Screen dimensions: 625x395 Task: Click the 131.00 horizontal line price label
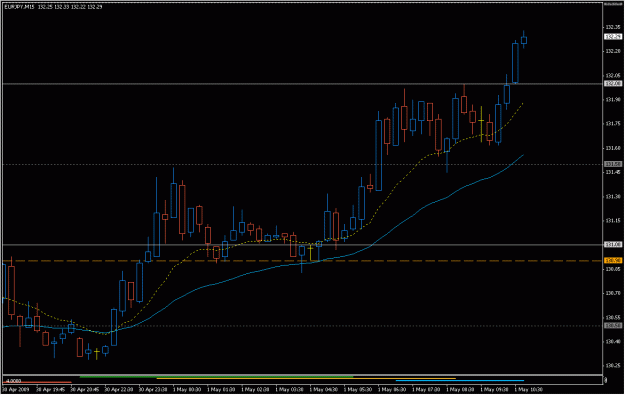click(613, 245)
